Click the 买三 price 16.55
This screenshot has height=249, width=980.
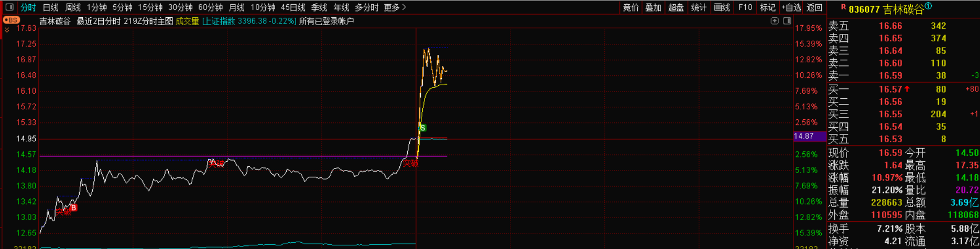coord(890,114)
